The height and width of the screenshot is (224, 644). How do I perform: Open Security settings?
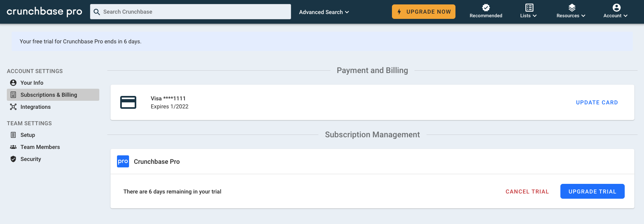53,159
